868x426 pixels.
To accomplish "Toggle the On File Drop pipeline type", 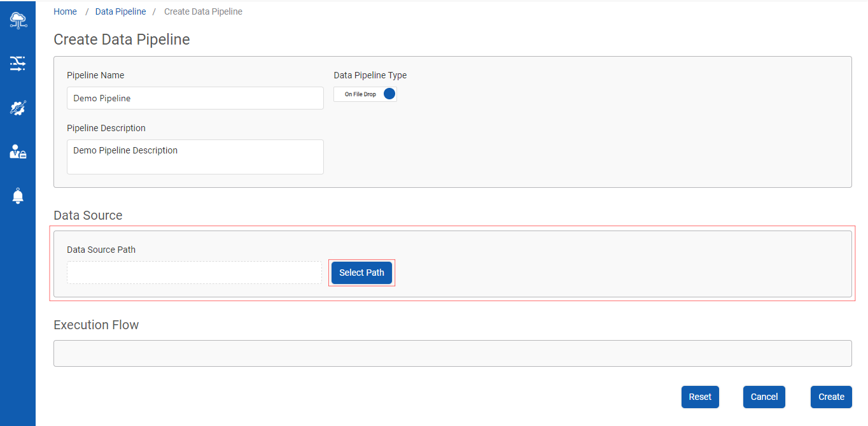I will [365, 94].
